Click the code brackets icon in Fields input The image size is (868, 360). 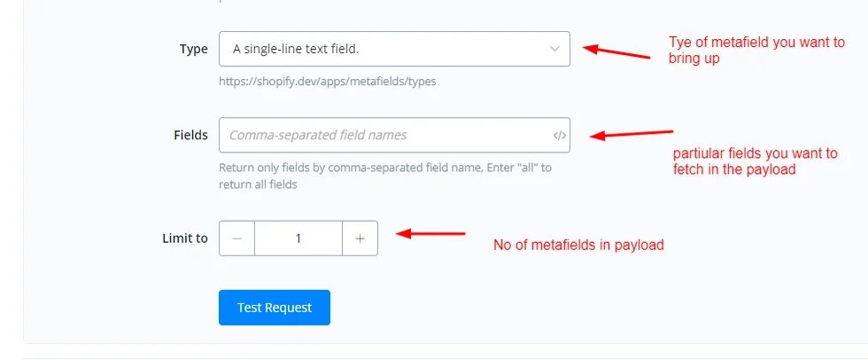[559, 135]
